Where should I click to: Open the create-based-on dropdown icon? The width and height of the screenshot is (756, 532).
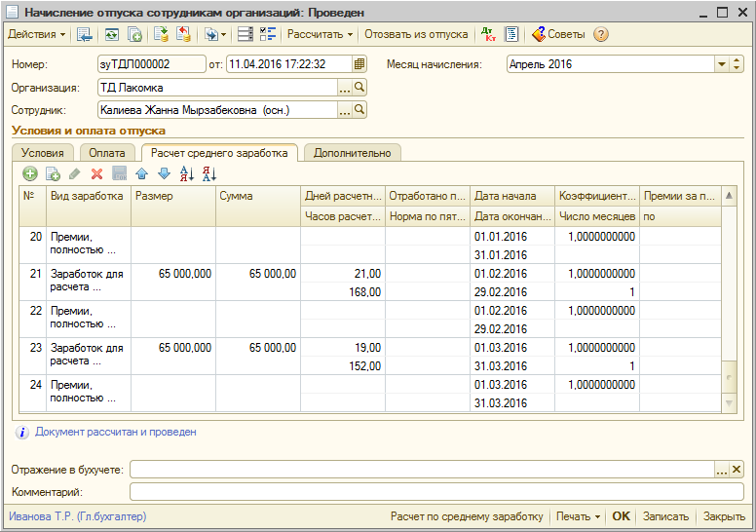(215, 34)
